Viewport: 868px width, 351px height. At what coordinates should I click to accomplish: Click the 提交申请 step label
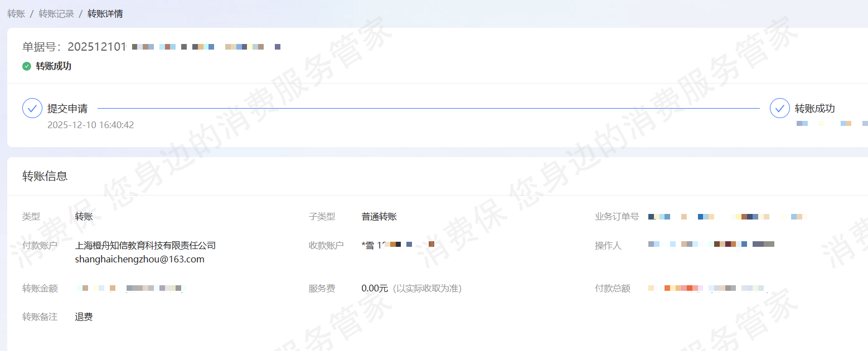click(67, 109)
